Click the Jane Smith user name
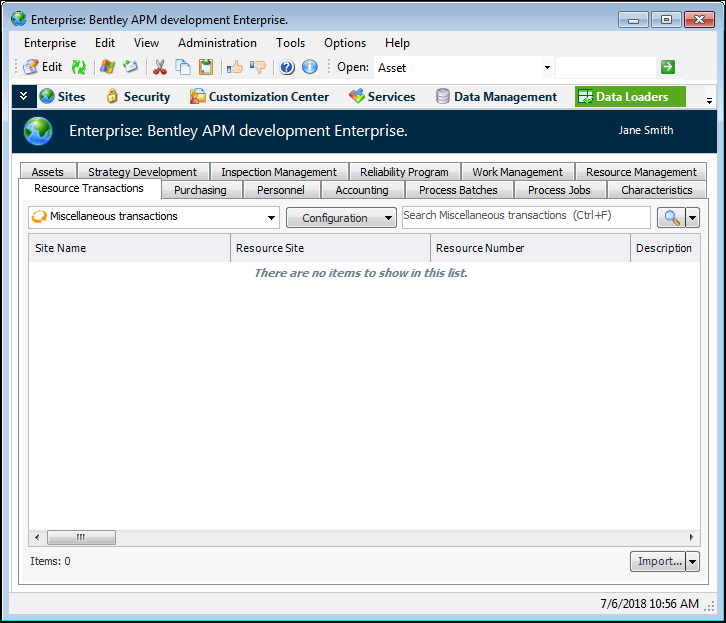Image resolution: width=726 pixels, height=623 pixels. pos(646,131)
